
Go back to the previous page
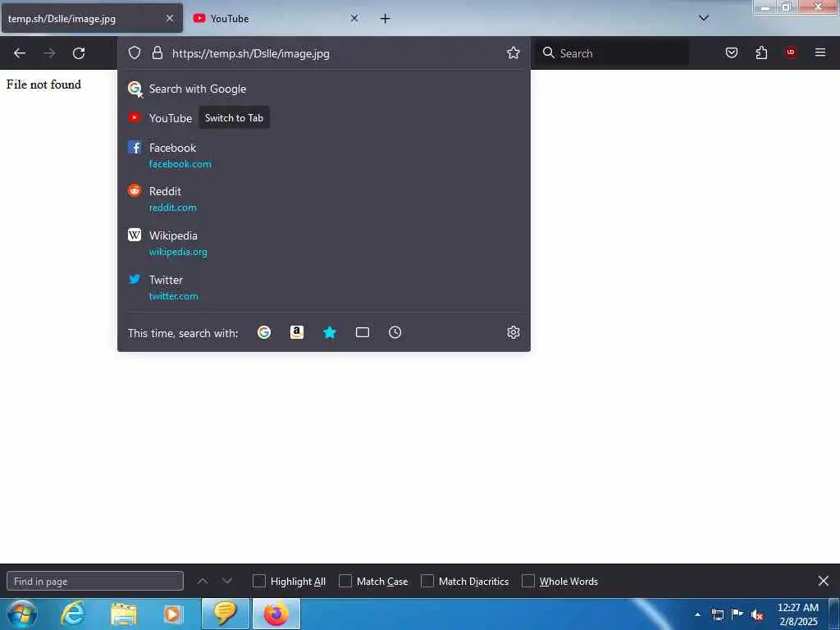tap(20, 53)
